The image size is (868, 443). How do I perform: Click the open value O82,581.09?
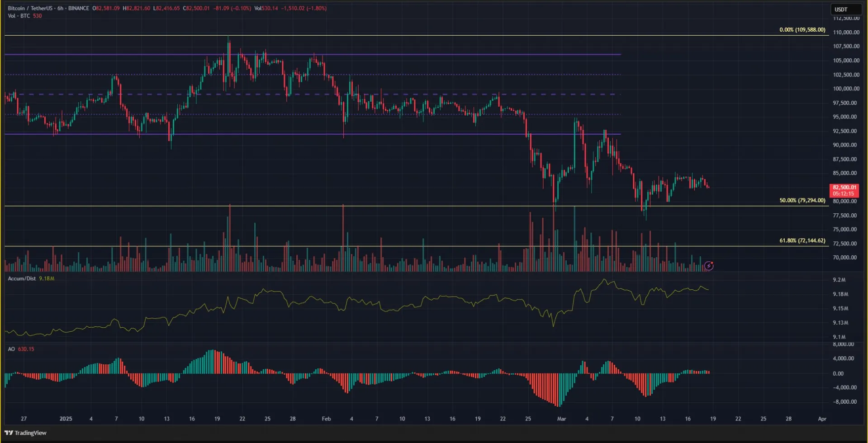pyautogui.click(x=106, y=8)
